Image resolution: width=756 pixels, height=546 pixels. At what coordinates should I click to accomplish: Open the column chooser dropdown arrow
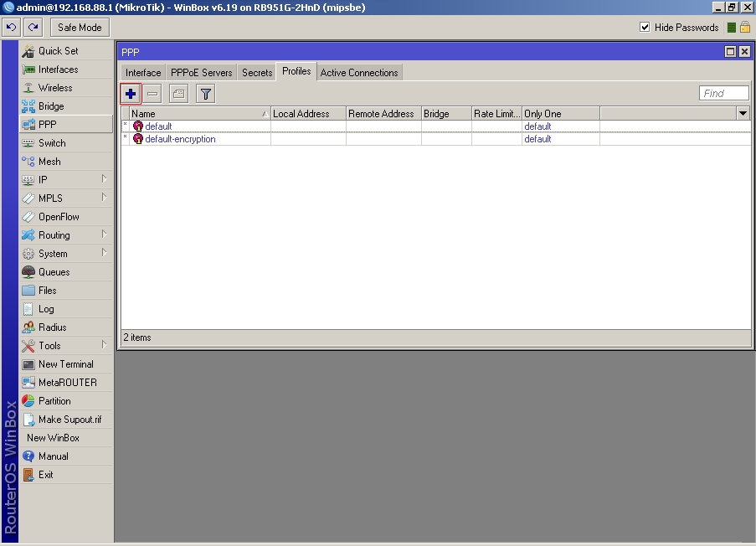[x=743, y=113]
